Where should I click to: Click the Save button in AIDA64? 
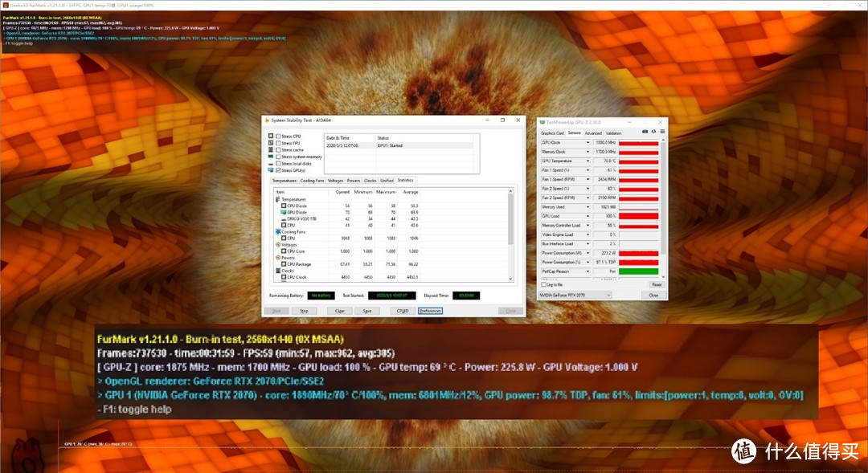[367, 311]
